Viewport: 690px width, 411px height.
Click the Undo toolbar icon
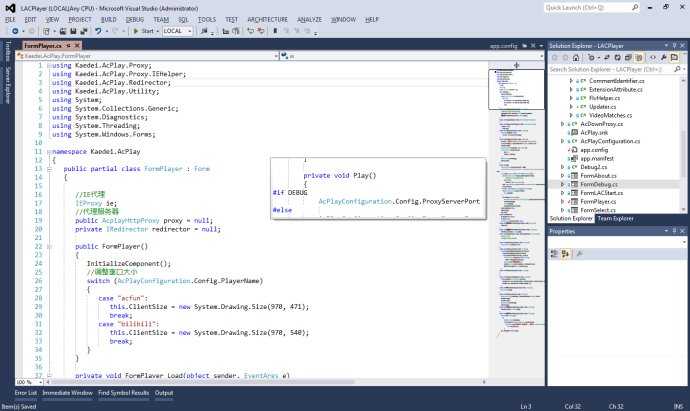click(98, 31)
